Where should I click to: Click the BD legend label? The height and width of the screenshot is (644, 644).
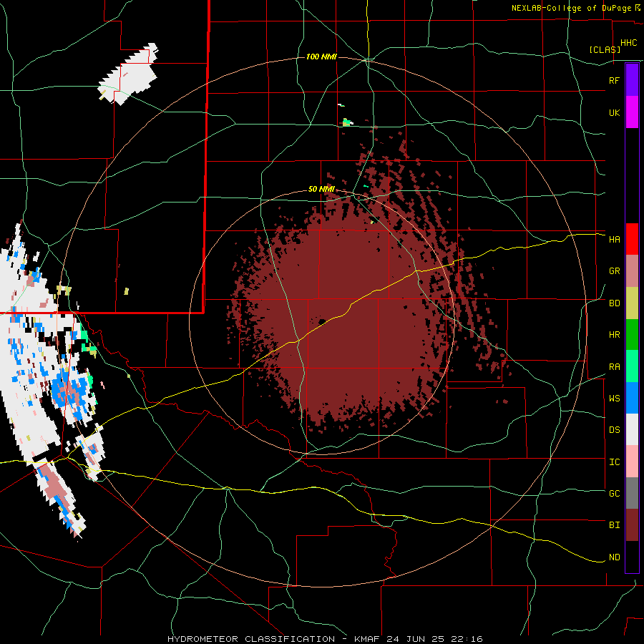614,303
